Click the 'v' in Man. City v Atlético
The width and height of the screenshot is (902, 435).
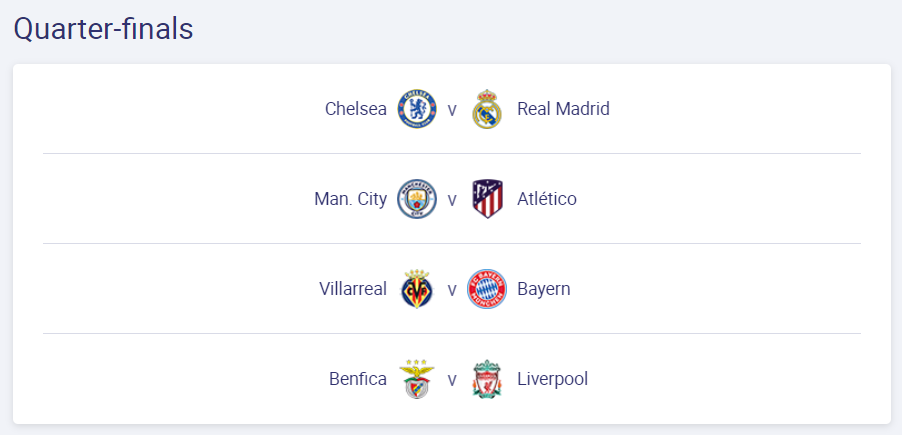point(452,200)
